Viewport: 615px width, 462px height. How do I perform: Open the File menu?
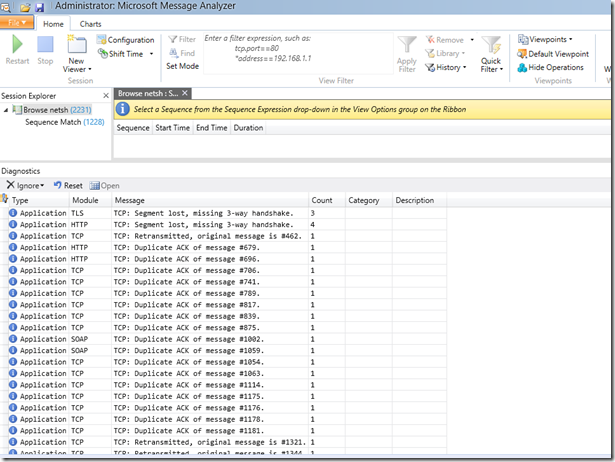click(17, 23)
